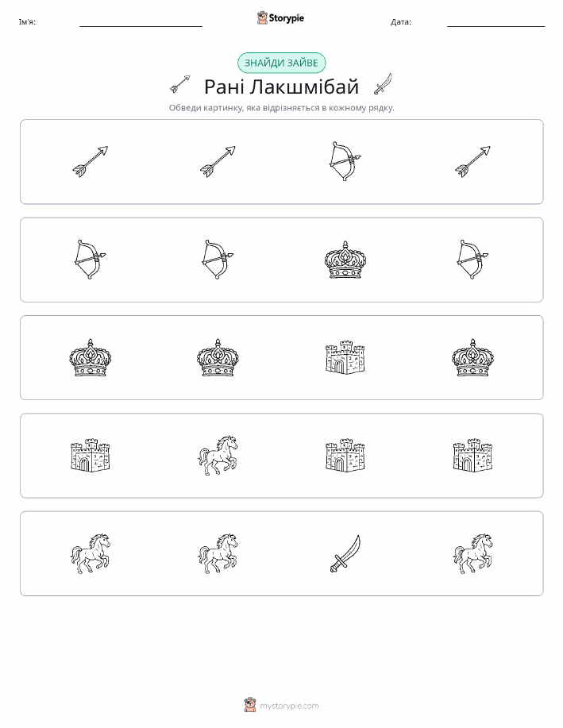Click the sword in the horse row
563x728 pixels.
tap(345, 553)
